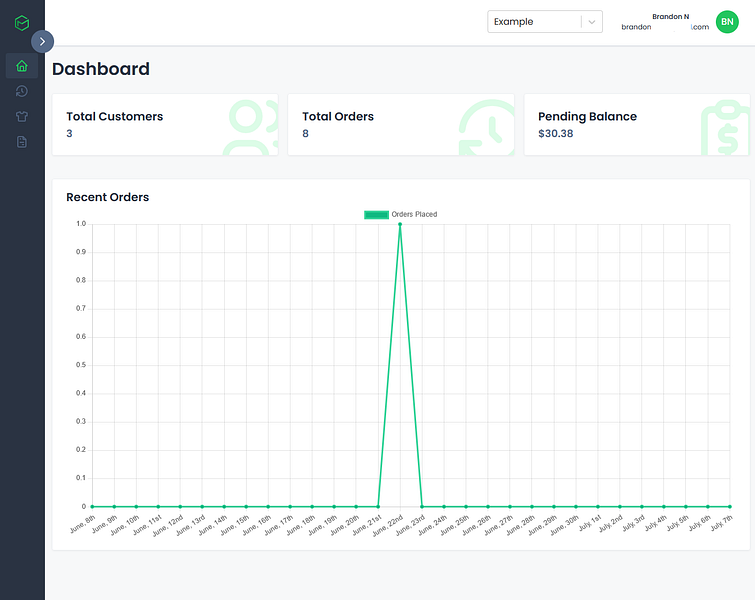Open the document invoices sidebar icon

point(22,142)
